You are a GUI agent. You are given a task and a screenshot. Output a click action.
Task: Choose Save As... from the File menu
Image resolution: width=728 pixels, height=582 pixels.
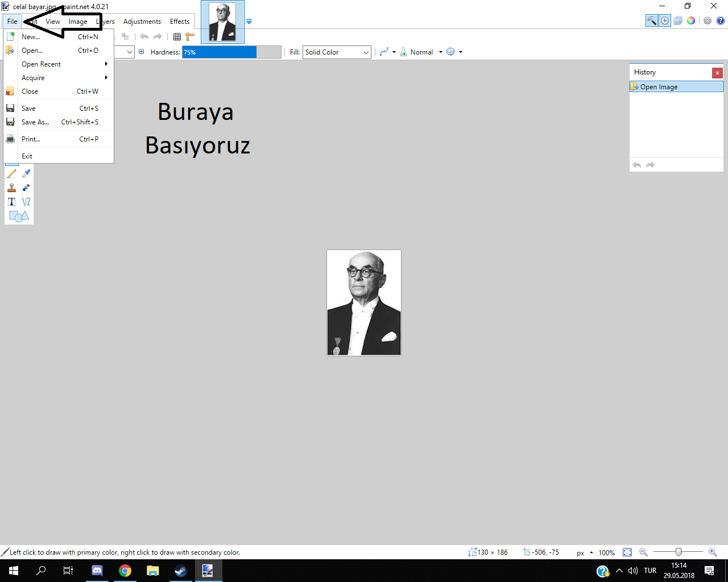coord(59,122)
